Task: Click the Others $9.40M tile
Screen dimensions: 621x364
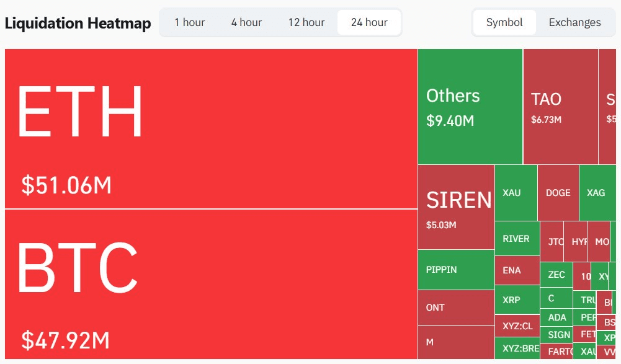Action: [x=470, y=107]
